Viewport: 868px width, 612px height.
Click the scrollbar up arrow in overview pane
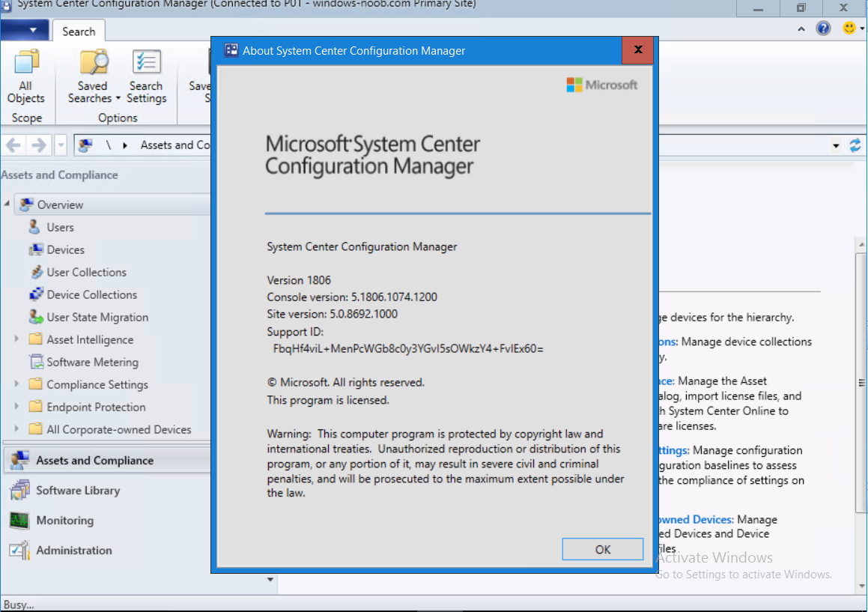[x=861, y=244]
